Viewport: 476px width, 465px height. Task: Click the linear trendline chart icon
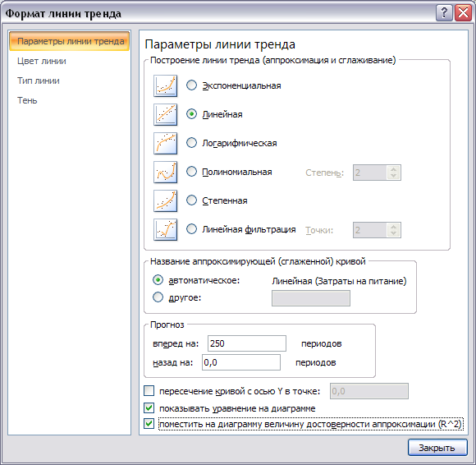point(166,114)
